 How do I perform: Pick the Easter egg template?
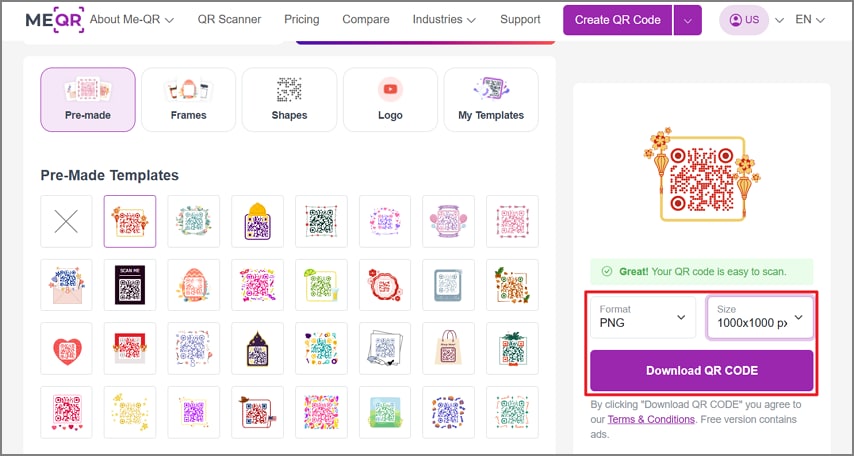point(193,285)
